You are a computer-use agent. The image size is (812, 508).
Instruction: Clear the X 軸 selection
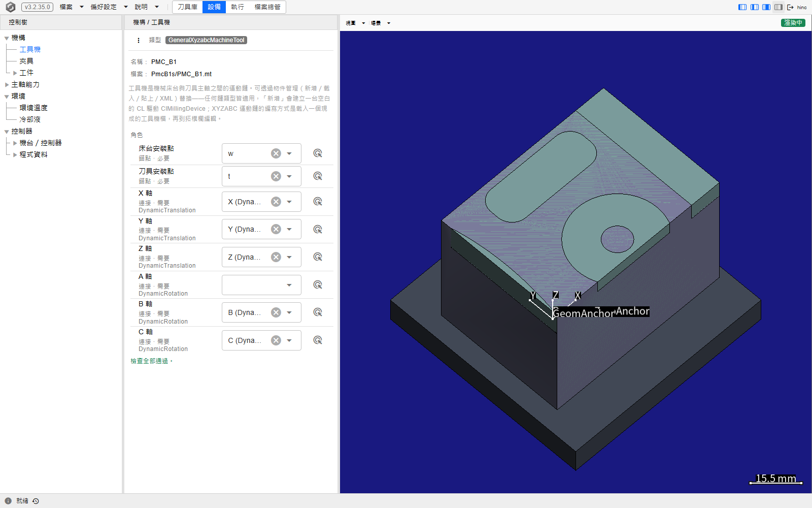276,202
